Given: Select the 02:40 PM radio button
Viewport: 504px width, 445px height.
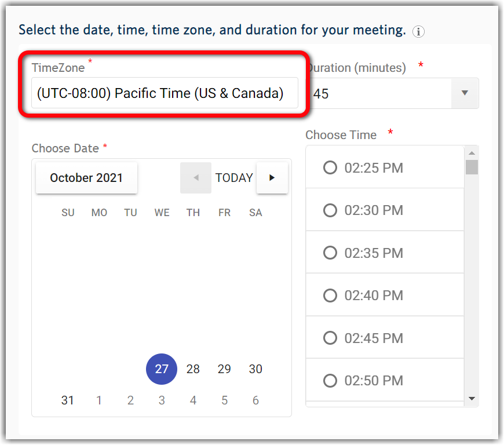Looking at the screenshot, I should click(330, 296).
